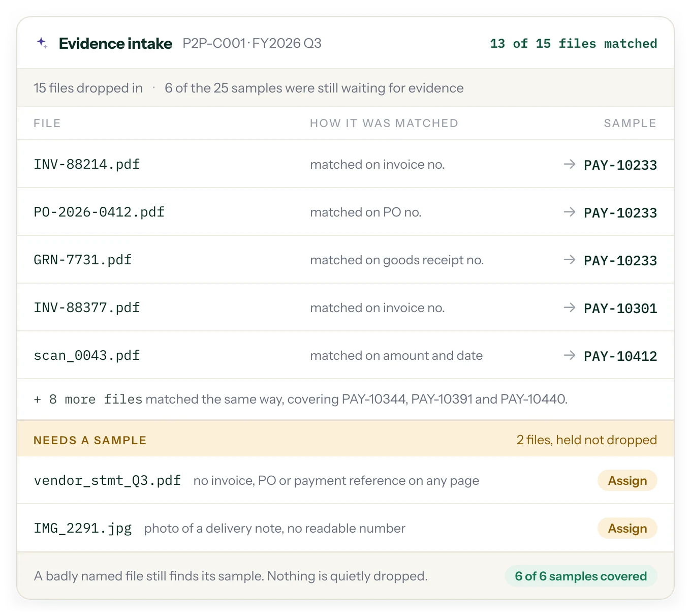The image size is (691, 616).
Task: Open file INV-88214.pdf
Action: [x=87, y=164]
